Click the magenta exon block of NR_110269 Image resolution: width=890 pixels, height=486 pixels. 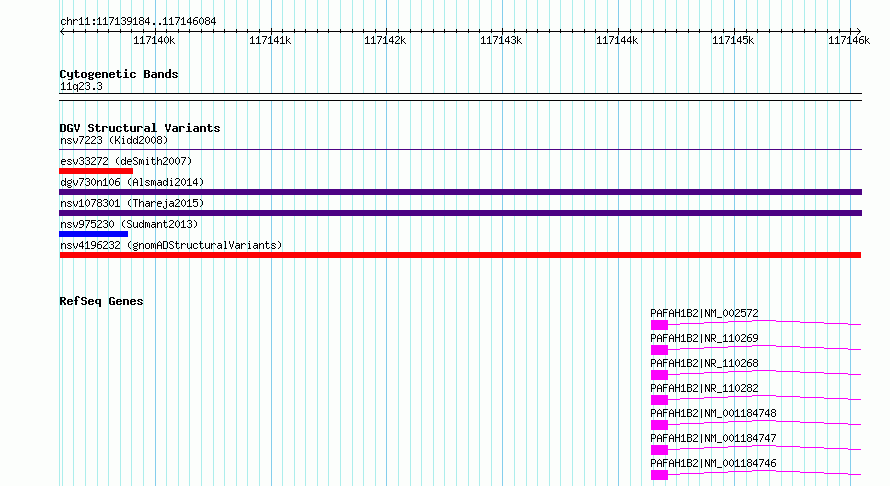pos(659,350)
